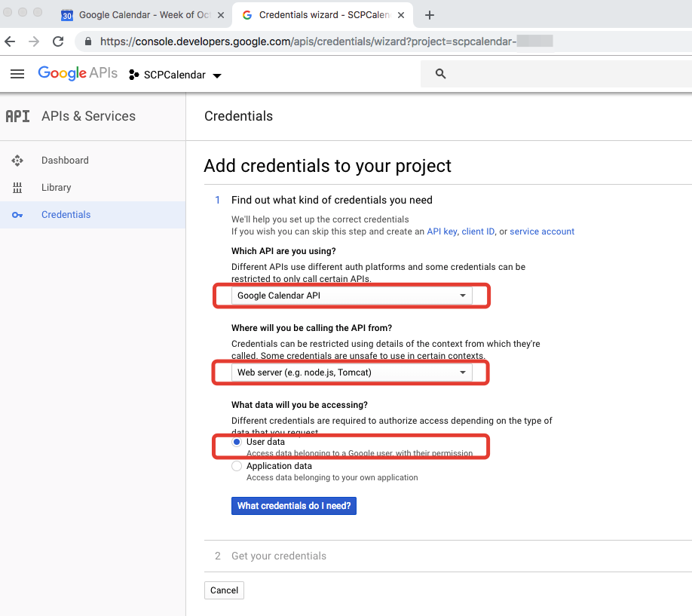Open a new browser tab

(430, 15)
